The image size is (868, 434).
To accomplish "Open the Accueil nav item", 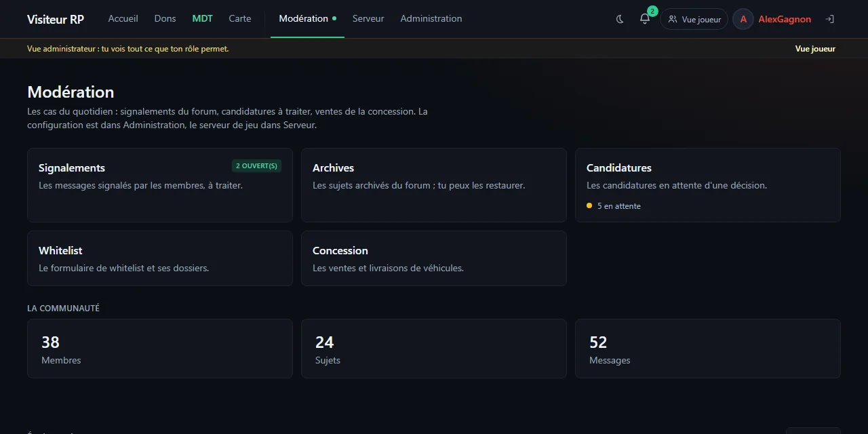I will tap(123, 19).
